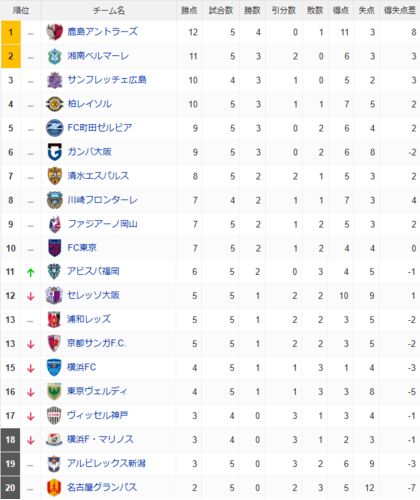This screenshot has width=420, height=500.
Task: Click the Kashima Antlers team crest
Action: [54, 32]
